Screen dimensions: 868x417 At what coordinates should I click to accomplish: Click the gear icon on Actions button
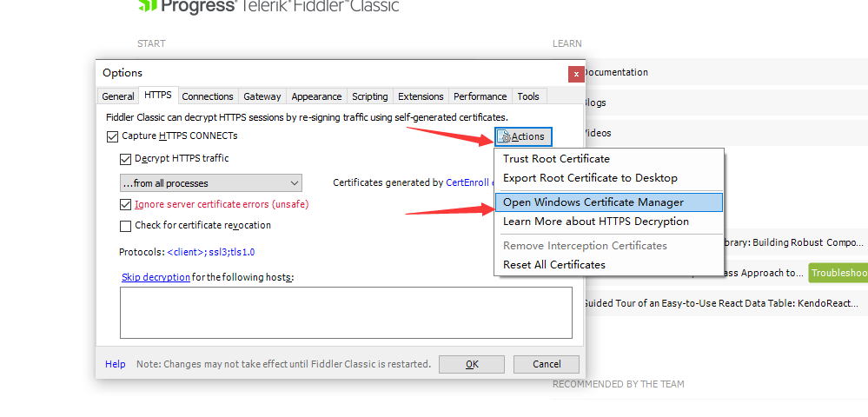point(504,136)
